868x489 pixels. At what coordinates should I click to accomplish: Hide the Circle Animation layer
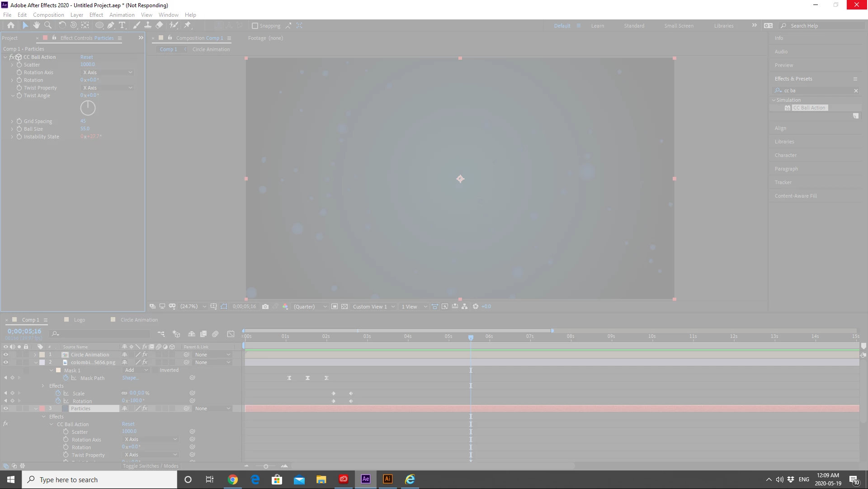pos(6,355)
